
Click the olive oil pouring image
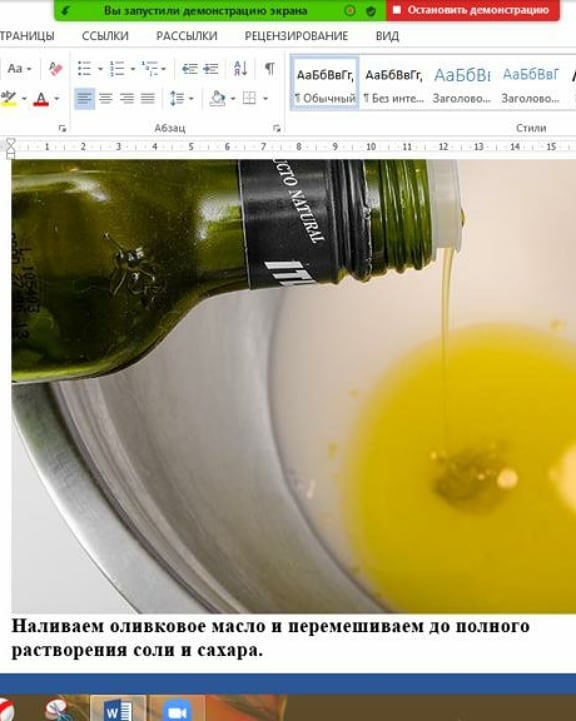(x=293, y=386)
